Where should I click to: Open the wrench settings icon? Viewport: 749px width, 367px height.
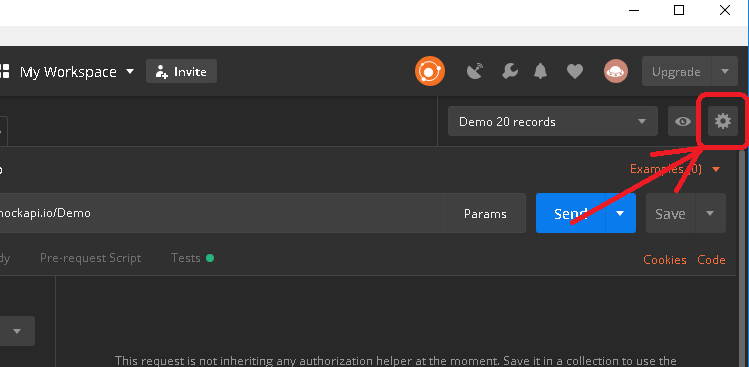[510, 72]
